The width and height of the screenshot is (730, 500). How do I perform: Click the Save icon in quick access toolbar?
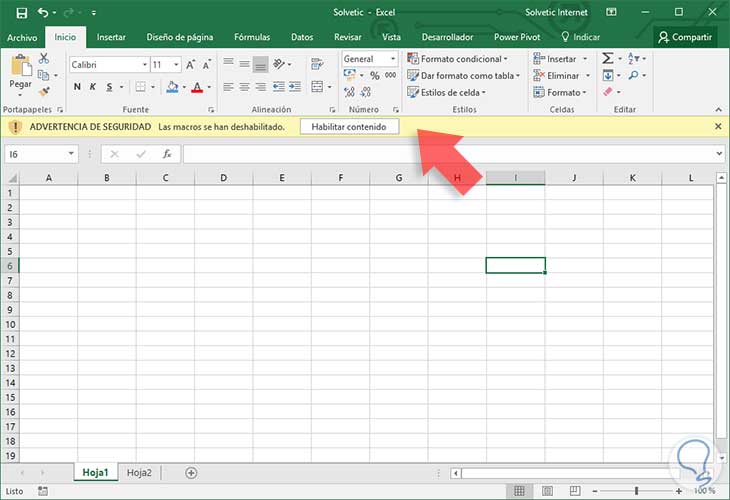(21, 13)
